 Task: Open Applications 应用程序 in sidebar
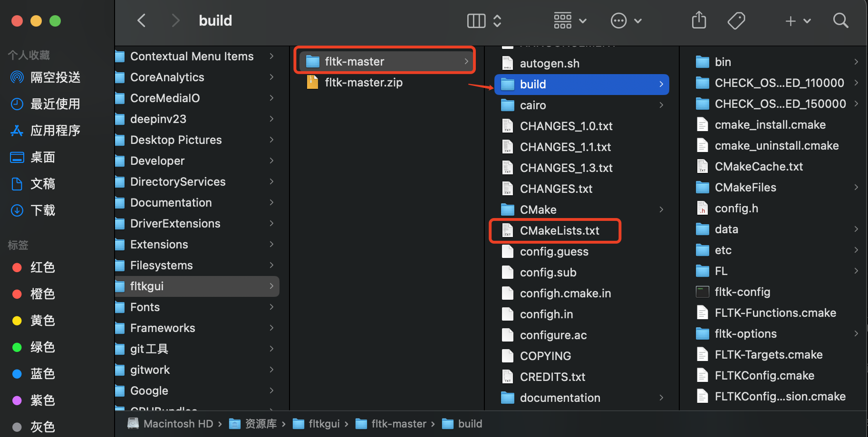[x=45, y=130]
